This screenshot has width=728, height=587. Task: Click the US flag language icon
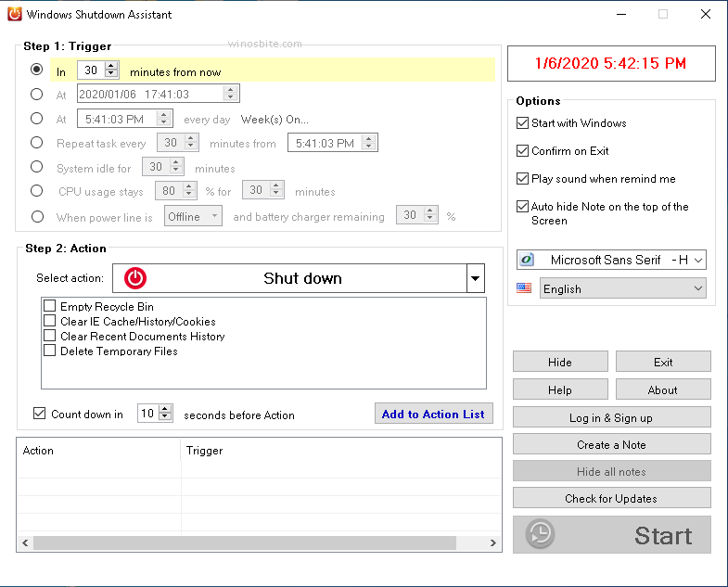[524, 288]
